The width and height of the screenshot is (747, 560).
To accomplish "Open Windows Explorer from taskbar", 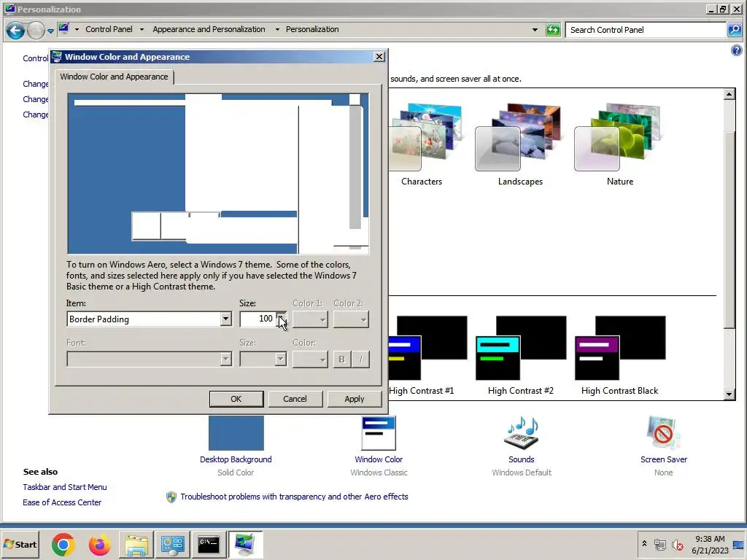I will [136, 544].
